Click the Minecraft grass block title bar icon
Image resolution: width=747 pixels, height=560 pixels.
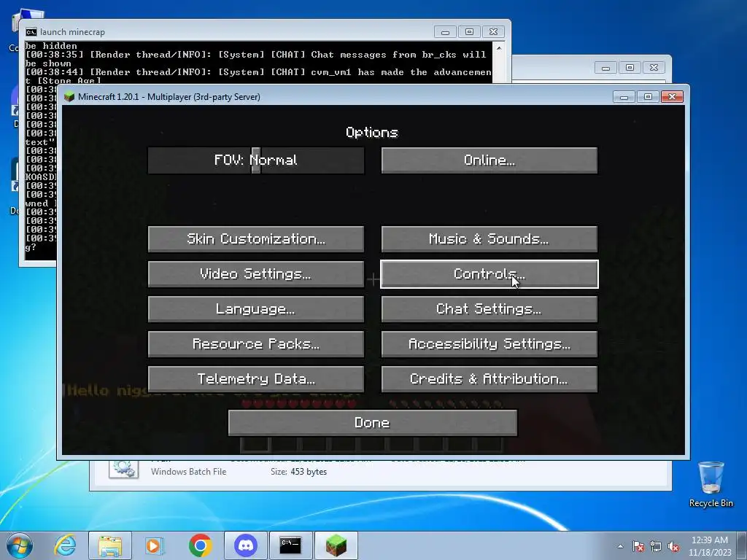[69, 97]
